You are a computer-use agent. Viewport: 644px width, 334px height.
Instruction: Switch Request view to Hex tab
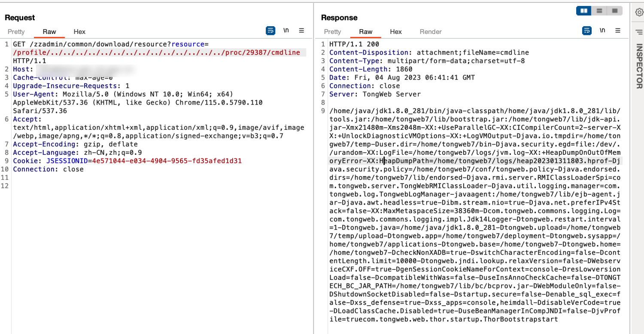pos(79,31)
